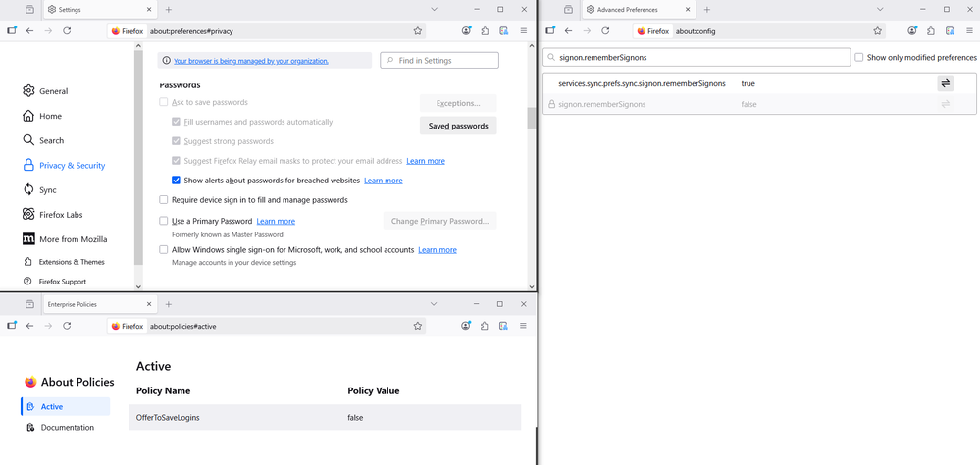Open Extensions & Themes from sidebar
The width and height of the screenshot is (980, 465).
tap(71, 262)
